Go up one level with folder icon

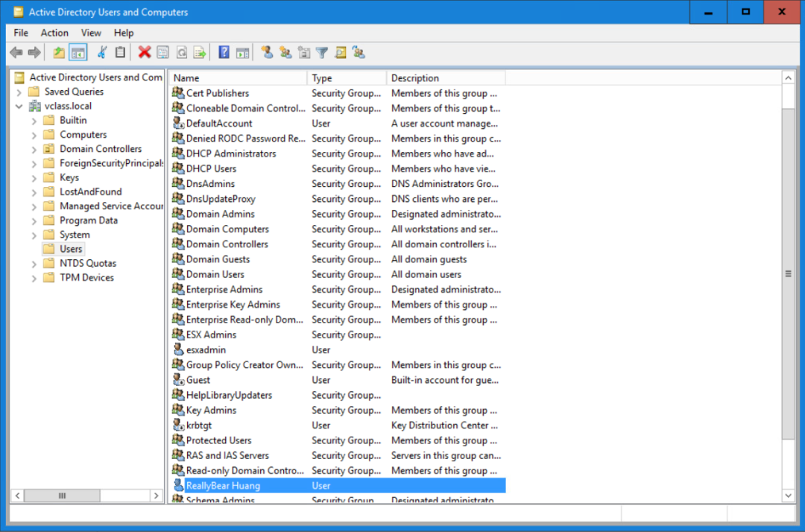(x=59, y=52)
